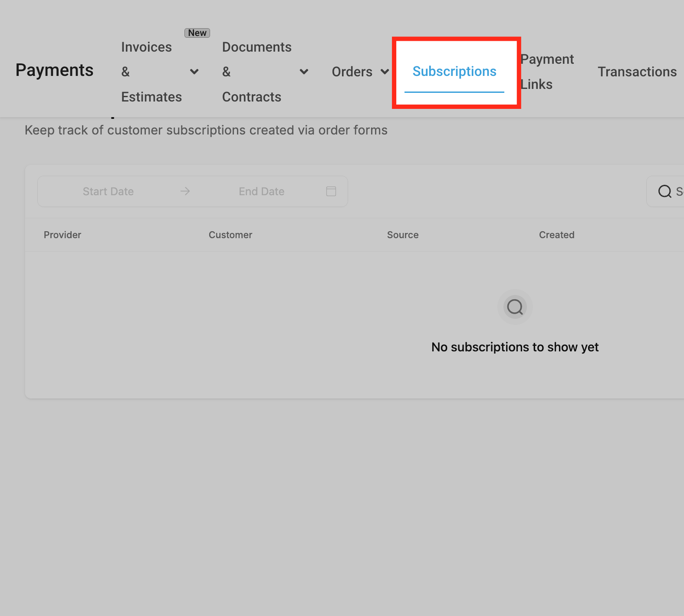The height and width of the screenshot is (616, 684).
Task: Expand the Invoices & Estimates dropdown chevron
Action: 194,72
